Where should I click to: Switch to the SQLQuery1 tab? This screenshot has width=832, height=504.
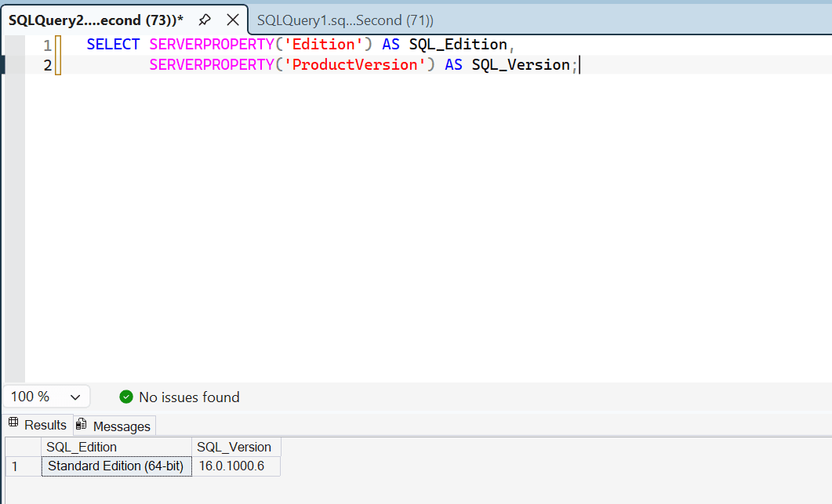tap(345, 20)
